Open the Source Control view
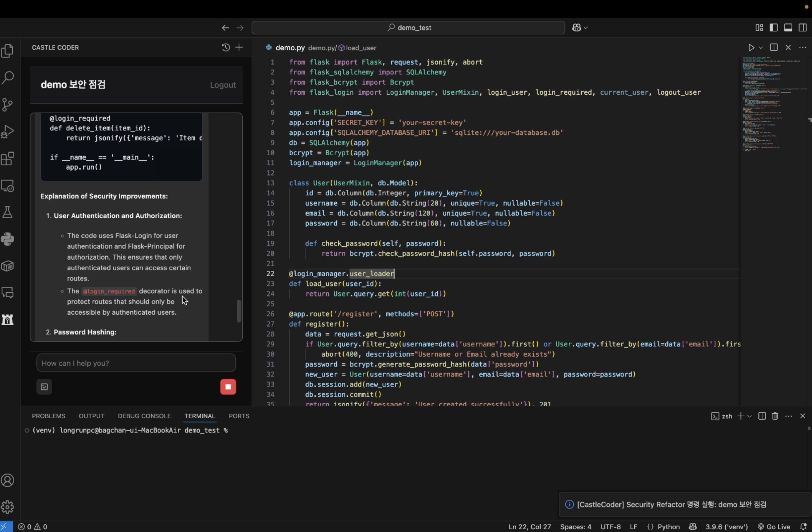The height and width of the screenshot is (532, 812). click(x=8, y=105)
